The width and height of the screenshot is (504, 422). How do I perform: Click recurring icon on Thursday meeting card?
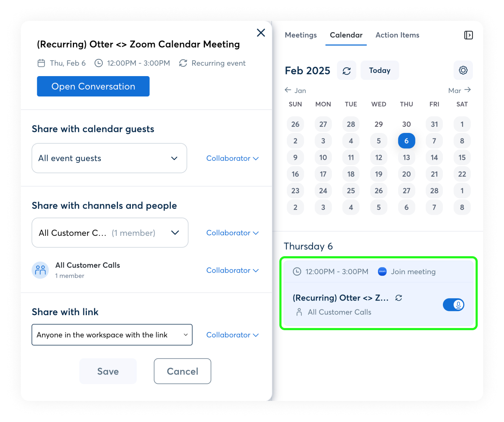[x=399, y=298]
